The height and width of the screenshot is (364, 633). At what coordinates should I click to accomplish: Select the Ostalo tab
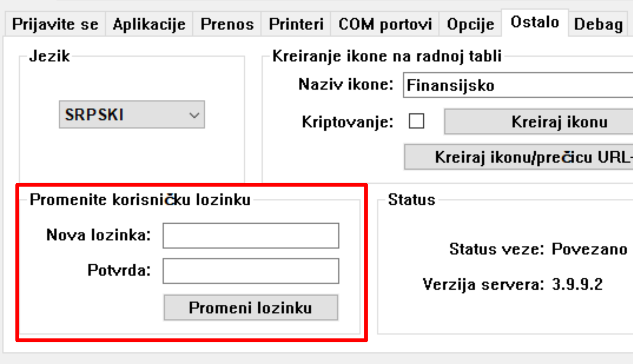point(535,23)
